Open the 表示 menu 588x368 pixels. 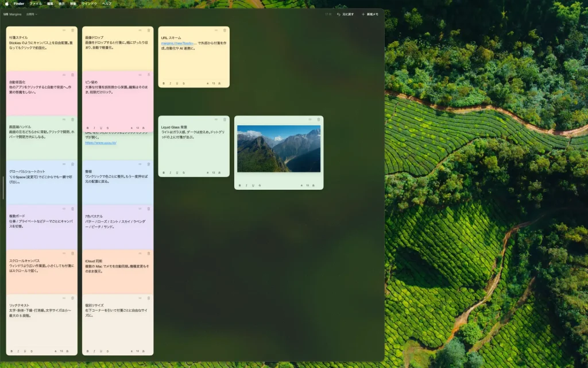[61, 4]
